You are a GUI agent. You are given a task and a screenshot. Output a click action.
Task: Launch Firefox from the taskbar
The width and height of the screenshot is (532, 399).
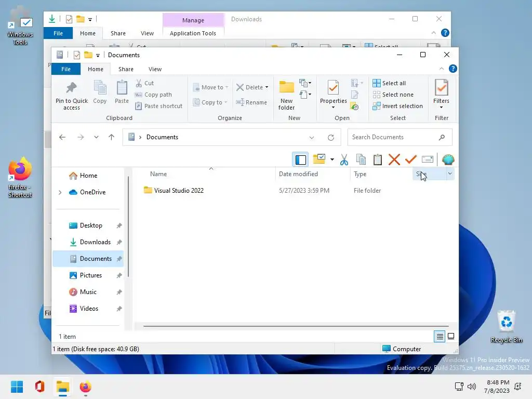coord(86,387)
